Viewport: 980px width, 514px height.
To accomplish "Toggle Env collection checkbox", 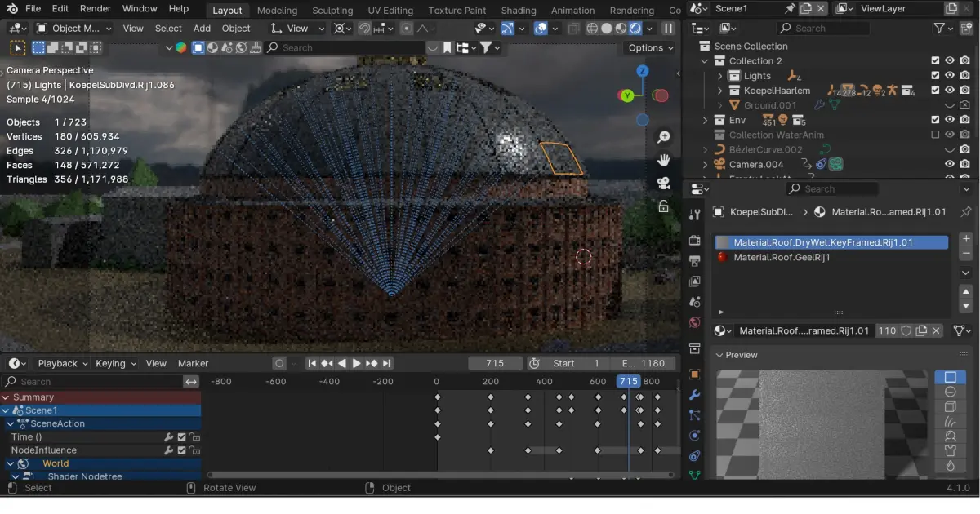I will click(x=935, y=120).
